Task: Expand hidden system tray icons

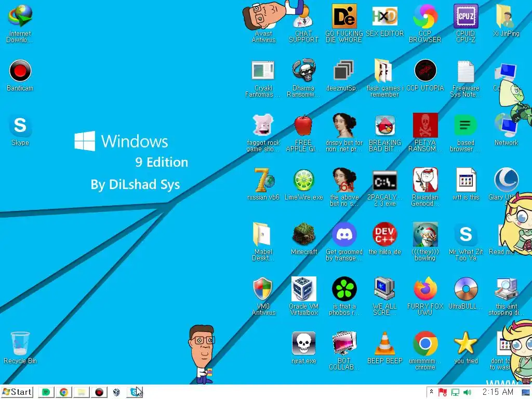Action: (431, 392)
